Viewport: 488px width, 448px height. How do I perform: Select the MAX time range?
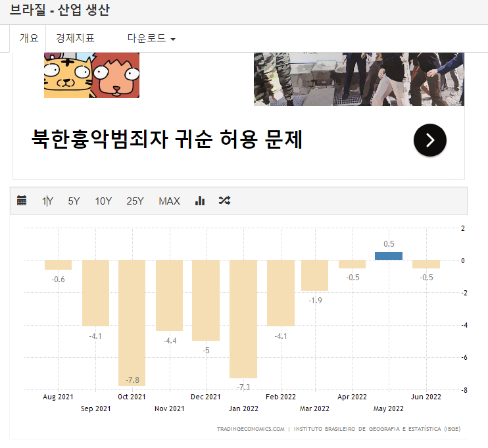tap(169, 201)
